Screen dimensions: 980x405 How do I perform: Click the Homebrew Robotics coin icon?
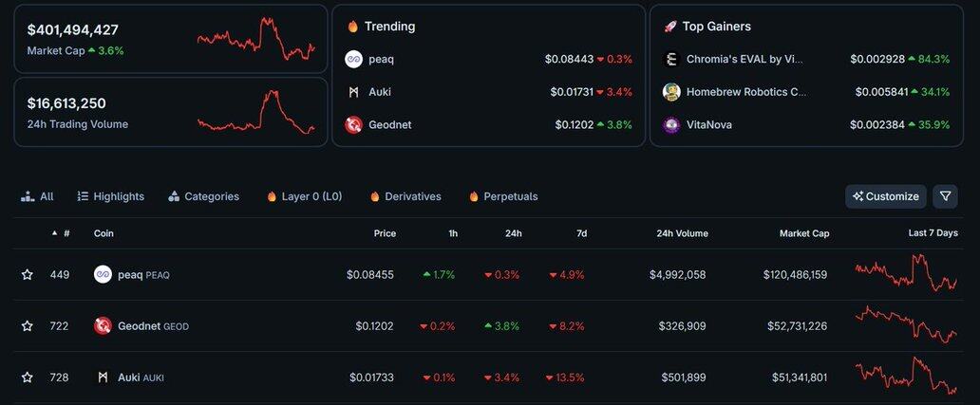point(671,92)
